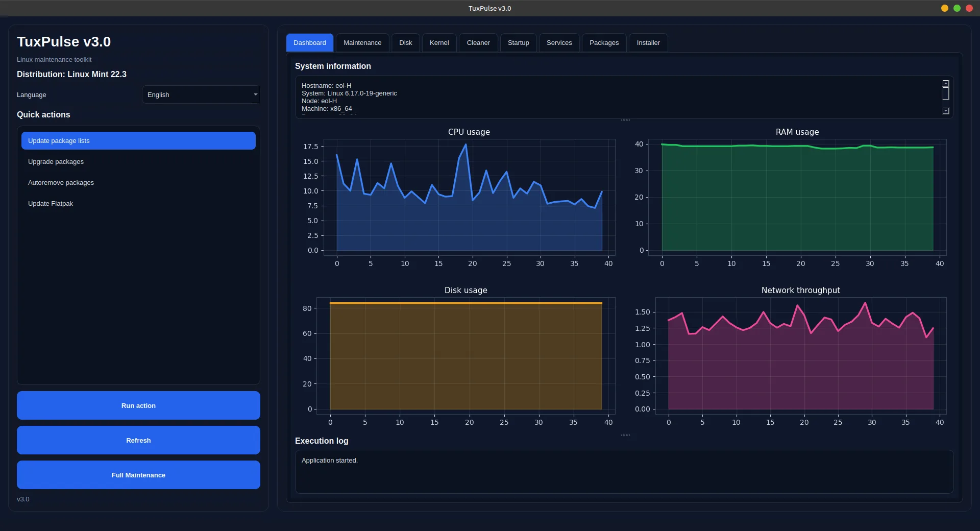Select the Update Flatpak action
Viewport: 980px width, 531px height.
pyautogui.click(x=138, y=203)
